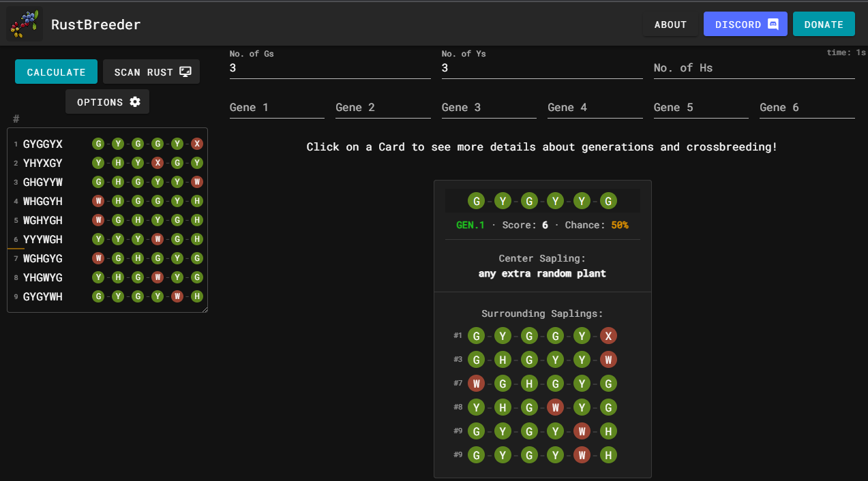
Task: Focus the No. of Ys field
Action: coord(542,67)
